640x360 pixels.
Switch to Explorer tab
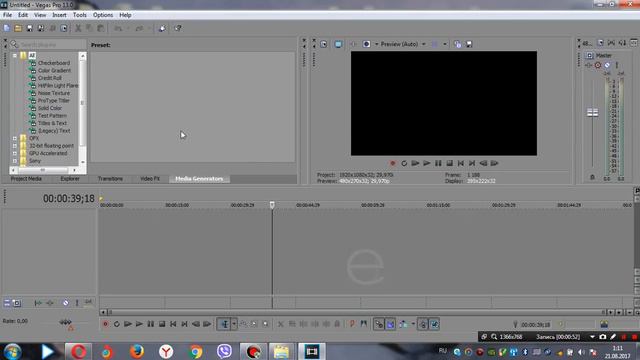[70, 179]
